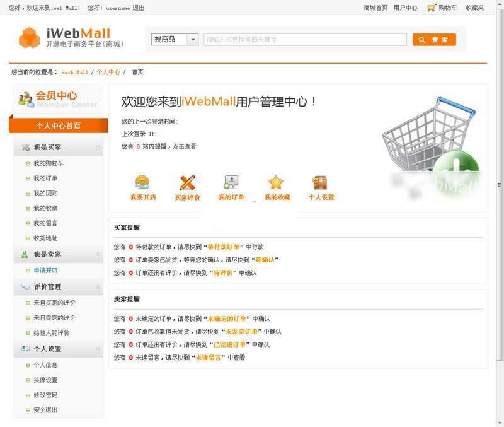This screenshot has height=427, width=504.
Task: Click the iWebMall orange cube logo
Action: coord(29,37)
